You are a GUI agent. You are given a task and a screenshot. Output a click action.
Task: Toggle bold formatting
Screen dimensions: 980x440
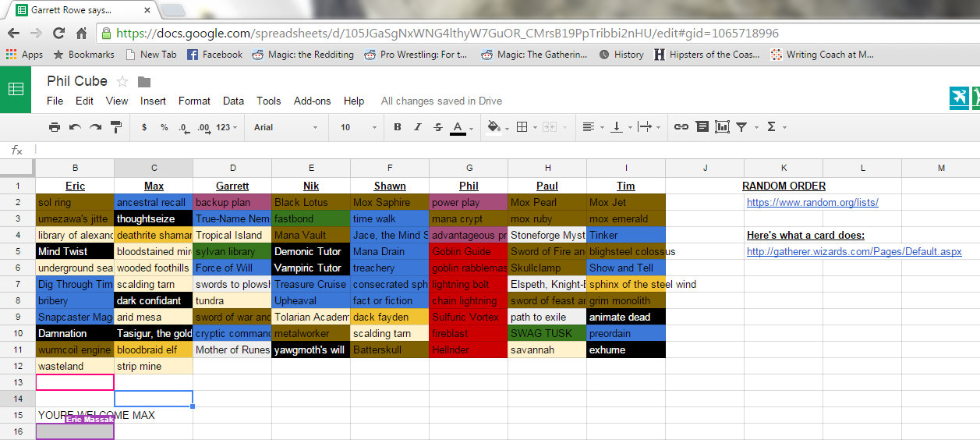(x=398, y=127)
